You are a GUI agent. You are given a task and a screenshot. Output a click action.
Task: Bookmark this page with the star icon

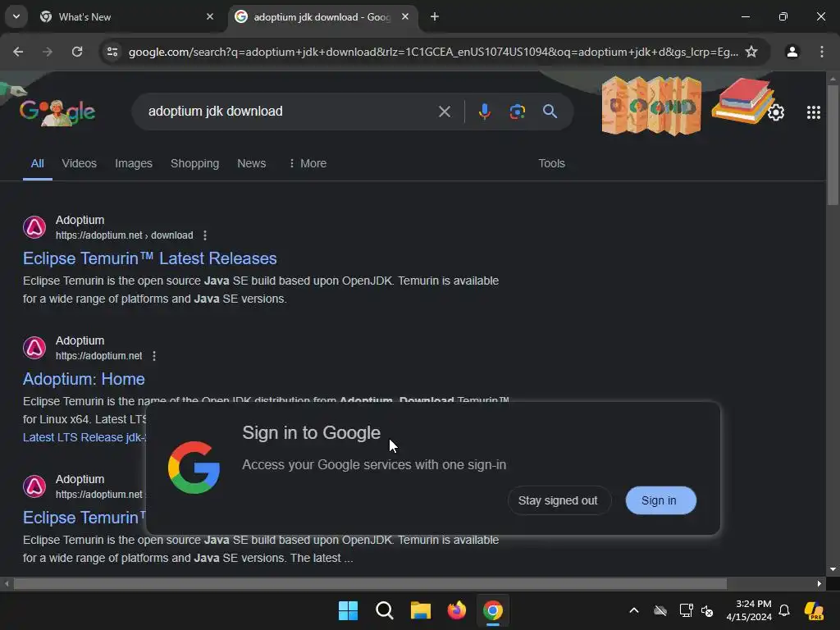751,52
